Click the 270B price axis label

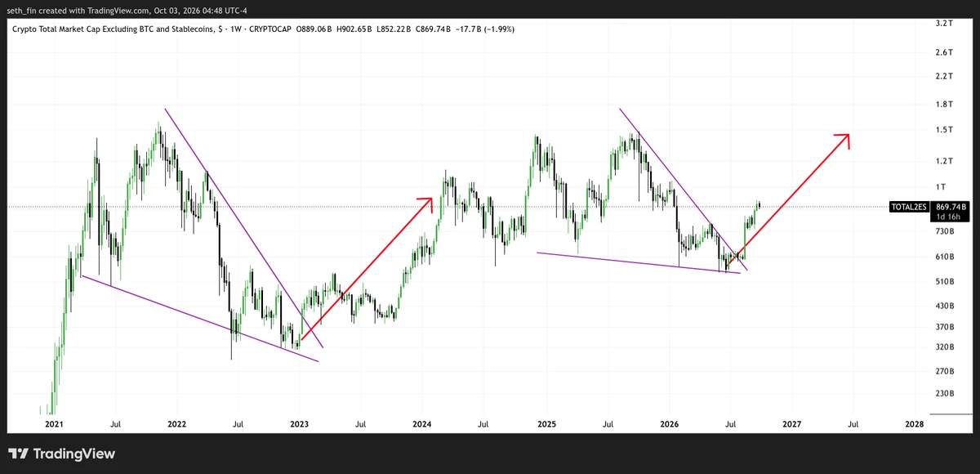[946, 371]
